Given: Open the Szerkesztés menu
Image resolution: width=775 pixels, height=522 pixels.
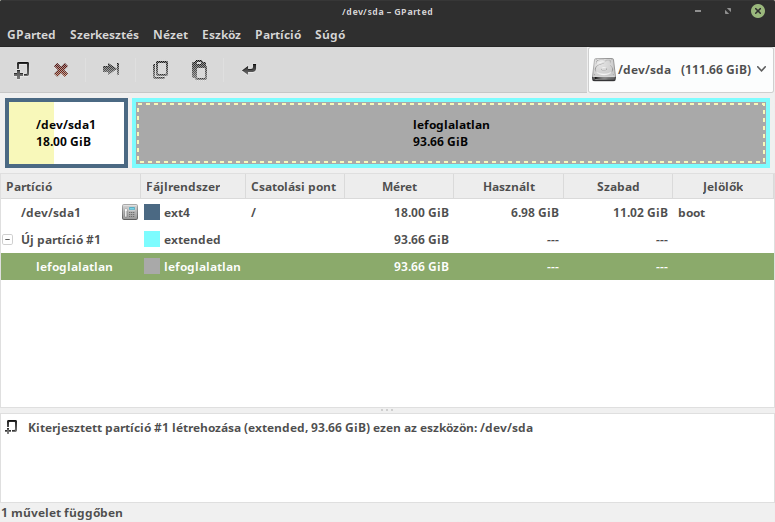Looking at the screenshot, I should [x=104, y=35].
